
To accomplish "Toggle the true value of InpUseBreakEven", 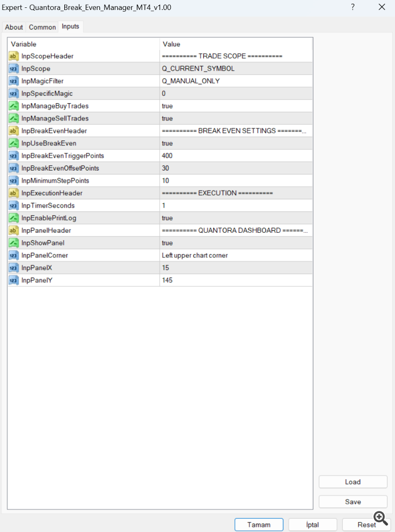I will [x=236, y=143].
